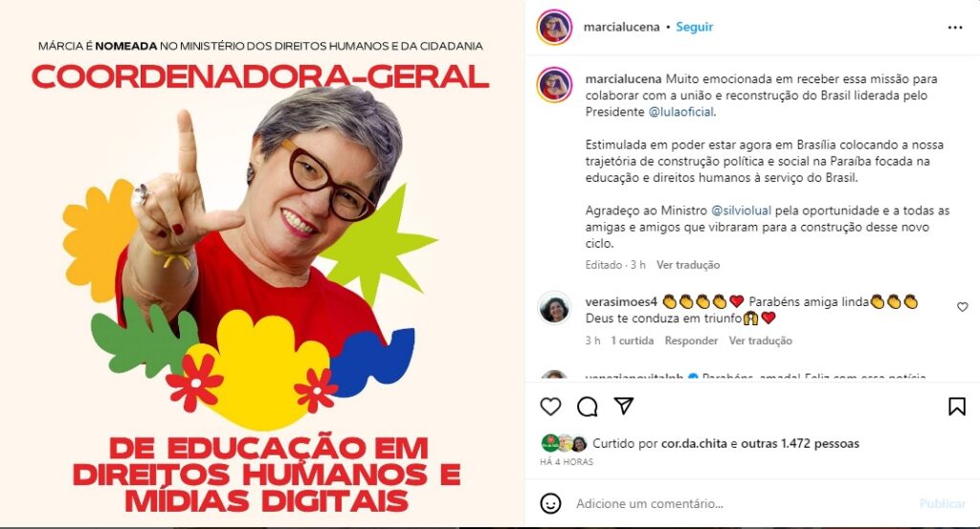View likes on verasimoes4 comment '1 curtida'
Image resolution: width=980 pixels, height=529 pixels.
pyautogui.click(x=633, y=341)
